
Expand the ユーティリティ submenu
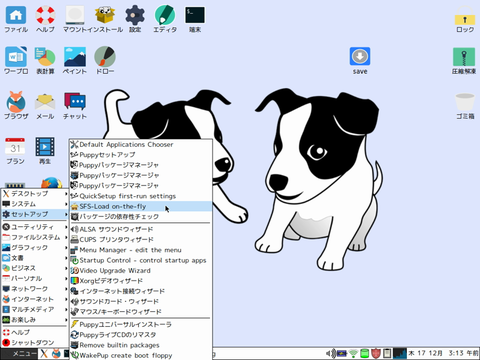[35, 227]
